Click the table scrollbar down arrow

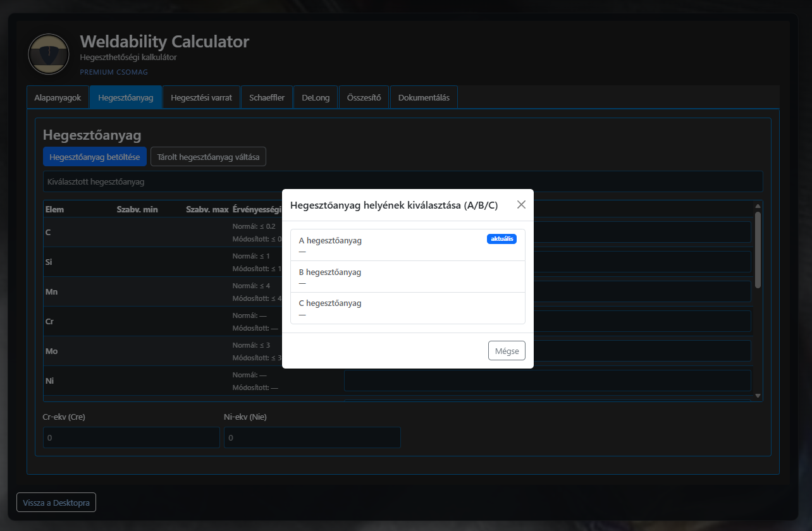[758, 396]
